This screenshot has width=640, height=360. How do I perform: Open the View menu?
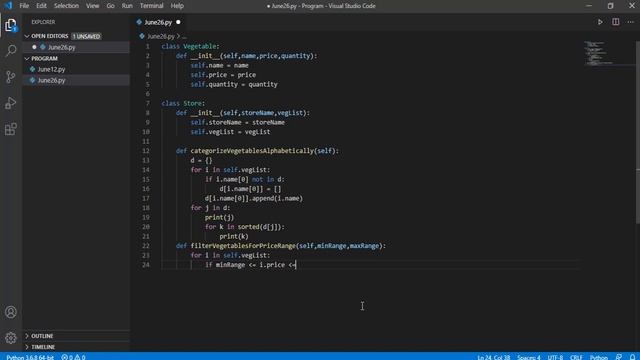pos(93,6)
